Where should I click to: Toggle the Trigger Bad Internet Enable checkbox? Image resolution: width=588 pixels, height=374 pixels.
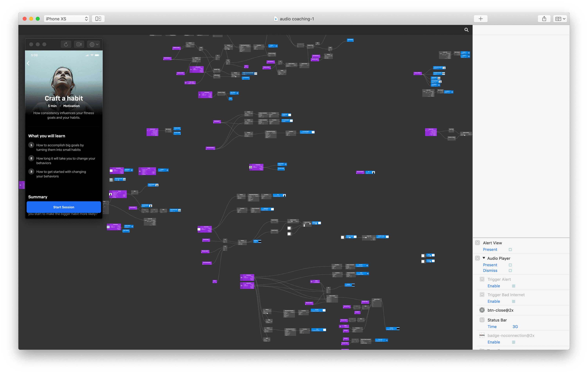click(513, 301)
